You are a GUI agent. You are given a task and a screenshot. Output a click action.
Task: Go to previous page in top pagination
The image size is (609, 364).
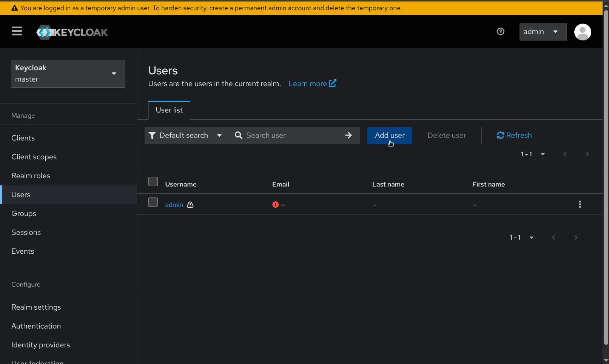tap(565, 154)
